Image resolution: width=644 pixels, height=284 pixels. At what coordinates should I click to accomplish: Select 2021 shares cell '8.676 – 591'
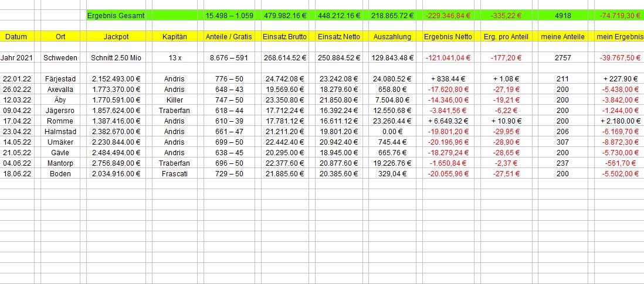[x=229, y=58]
